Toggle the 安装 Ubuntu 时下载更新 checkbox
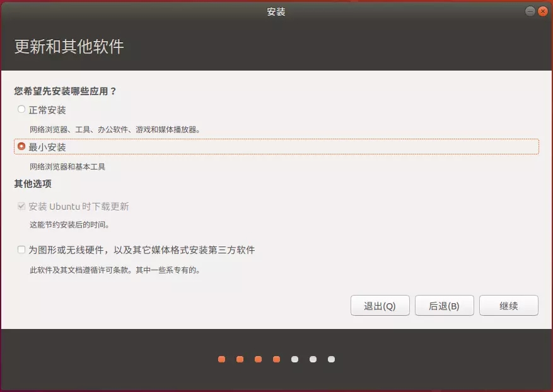Image resolution: width=553 pixels, height=392 pixels. point(21,206)
